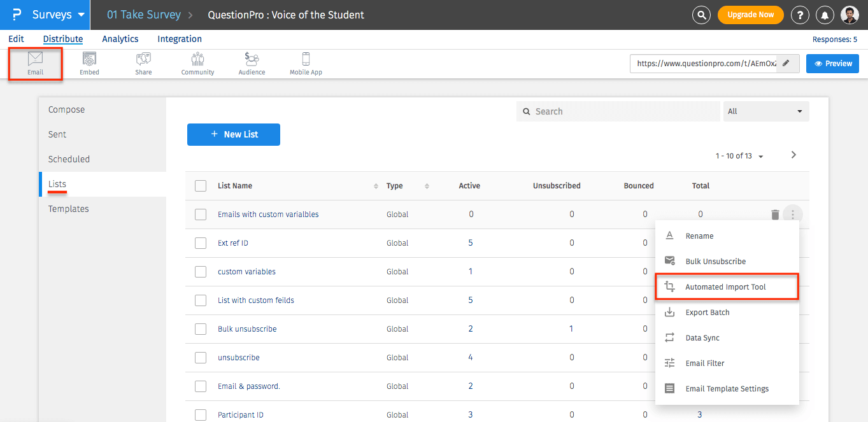The height and width of the screenshot is (422, 868).
Task: Select the Share icon in toolbar
Action: click(x=143, y=63)
